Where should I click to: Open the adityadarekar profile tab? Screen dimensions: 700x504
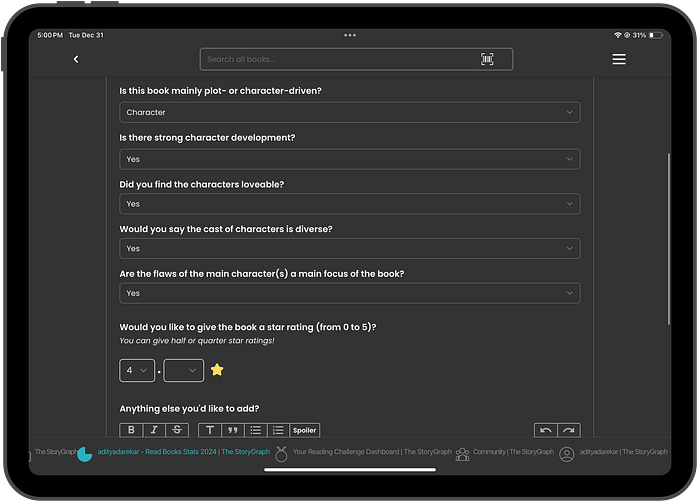click(x=624, y=452)
